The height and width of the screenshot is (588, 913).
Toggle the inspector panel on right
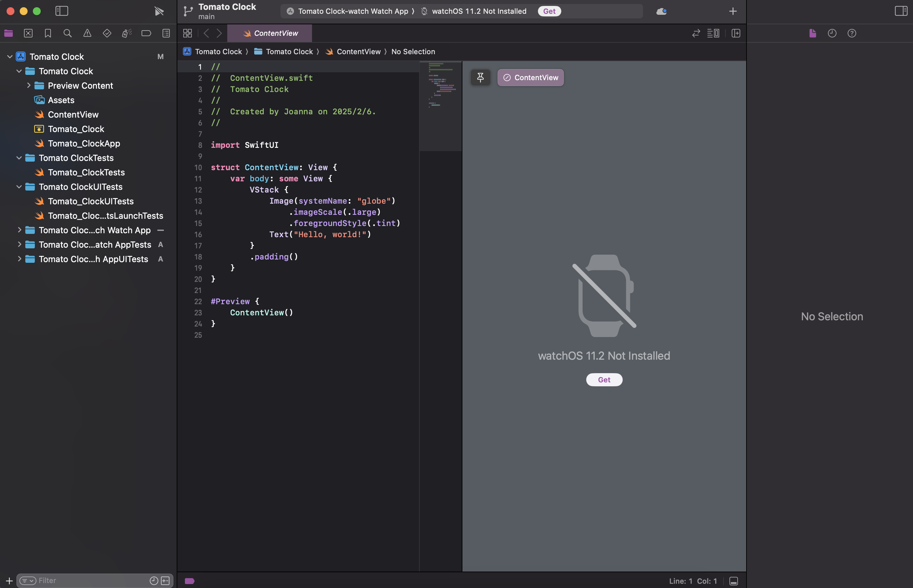click(901, 11)
